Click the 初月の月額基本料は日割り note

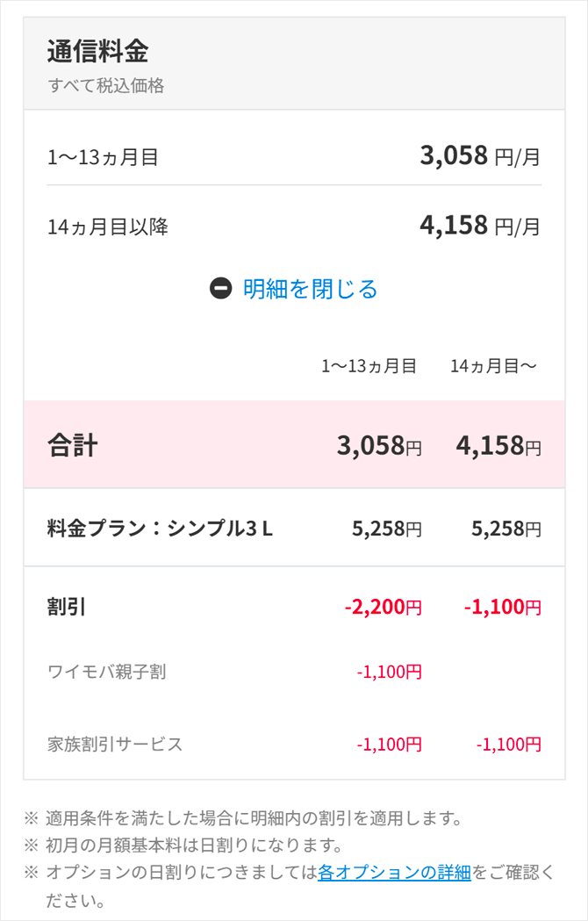(x=193, y=845)
